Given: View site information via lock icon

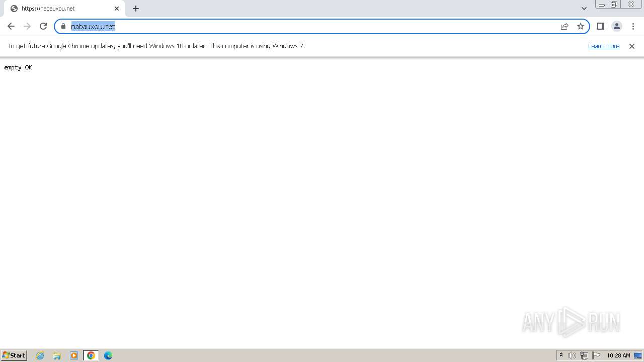Looking at the screenshot, I should tap(63, 26).
